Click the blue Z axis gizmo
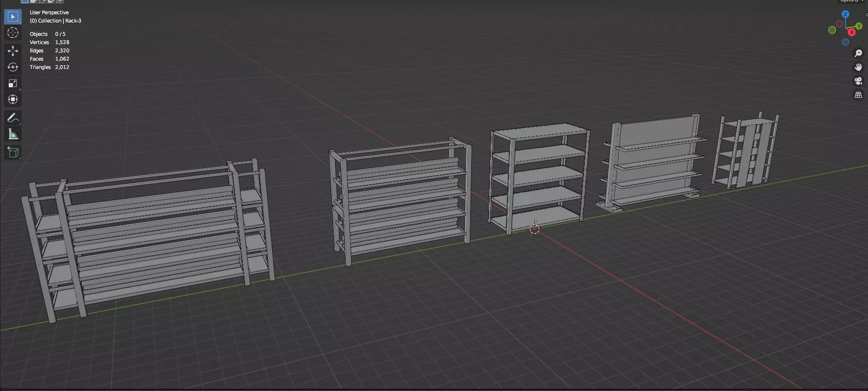This screenshot has height=391, width=868. click(x=845, y=14)
